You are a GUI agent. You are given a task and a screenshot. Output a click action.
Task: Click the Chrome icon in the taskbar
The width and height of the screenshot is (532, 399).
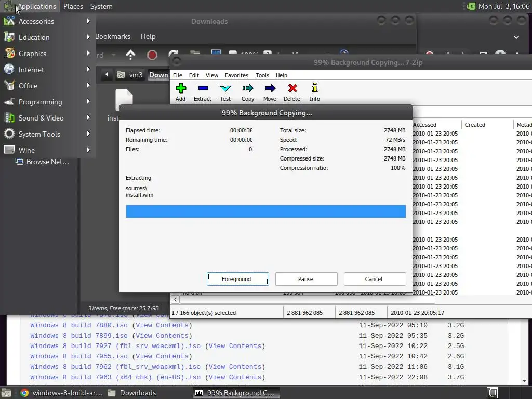pos(24,393)
